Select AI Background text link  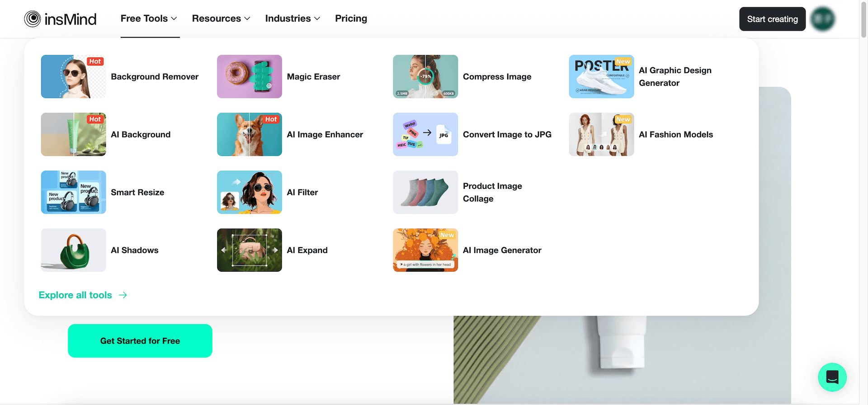pyautogui.click(x=141, y=135)
